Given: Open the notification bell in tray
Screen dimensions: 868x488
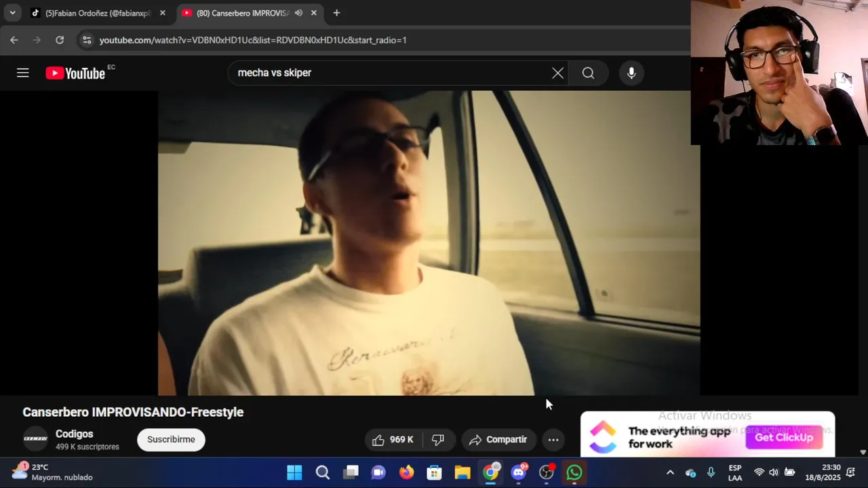Looking at the screenshot, I should point(850,472).
